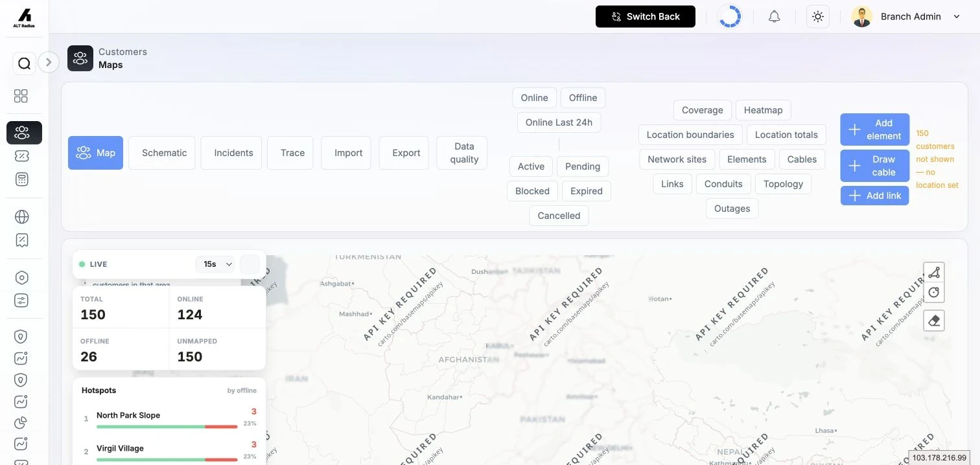
Task: Click the Add element button
Action: 875,130
